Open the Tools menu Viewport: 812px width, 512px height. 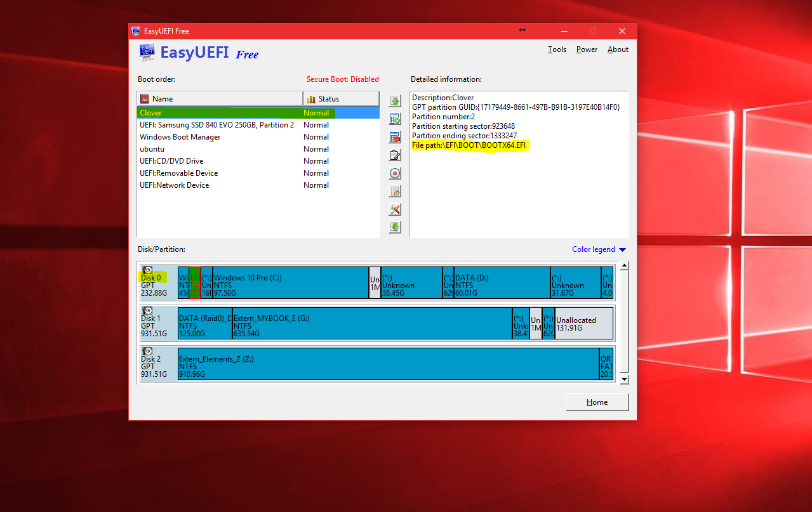click(x=557, y=49)
